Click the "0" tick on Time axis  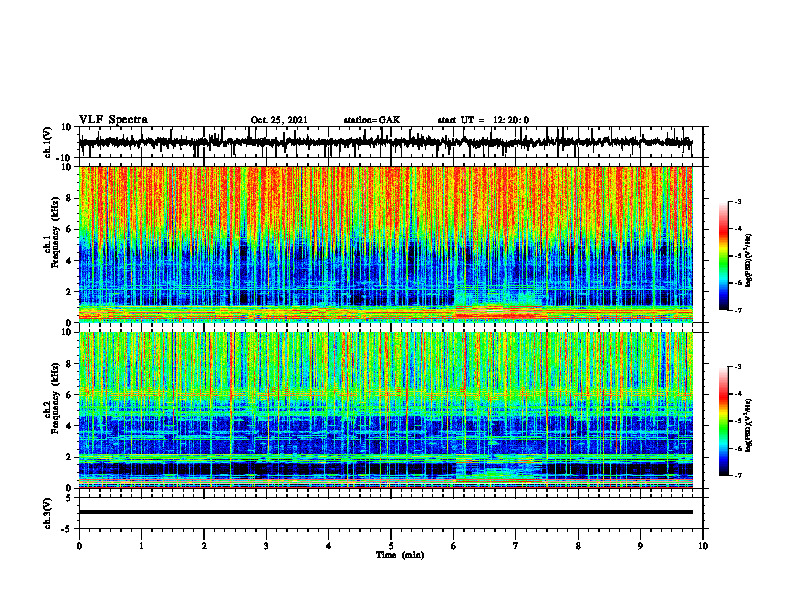click(x=79, y=546)
